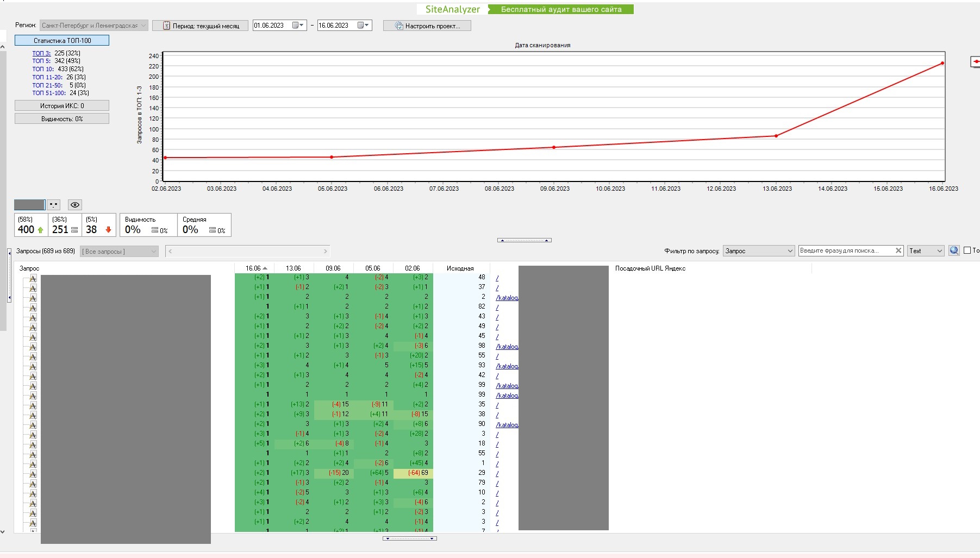The width and height of the screenshot is (980, 558).
Task: Click the Настроить проект button
Action: (427, 26)
